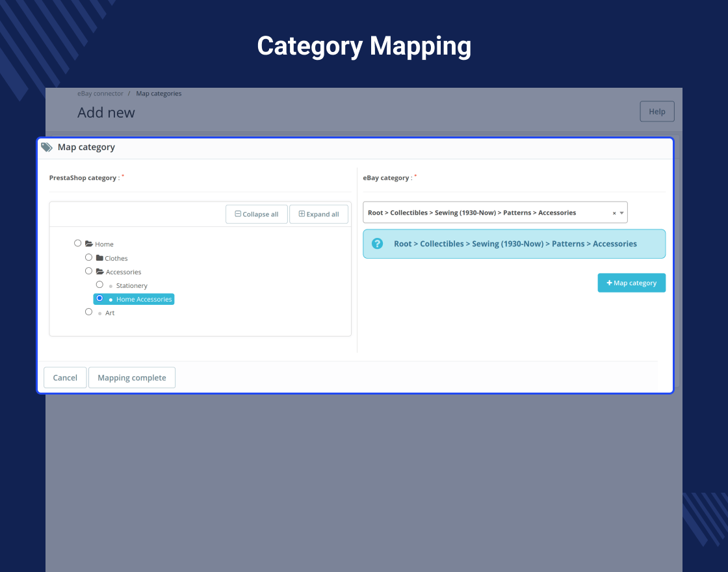This screenshot has height=572, width=728.
Task: Open Help in the page header
Action: coord(657,111)
